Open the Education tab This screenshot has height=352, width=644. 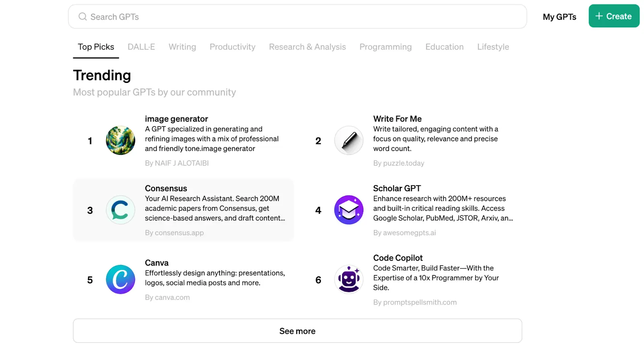444,47
